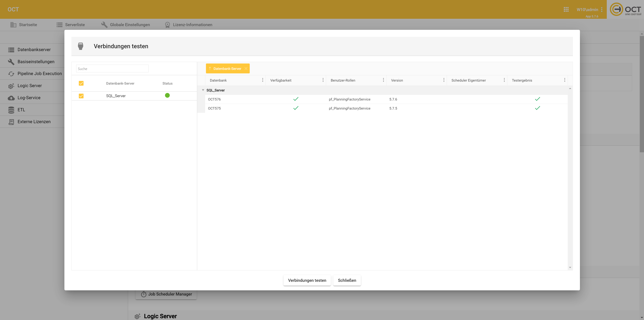Click the Datenbankserver sidebar icon
The width and height of the screenshot is (644, 320).
tap(11, 50)
